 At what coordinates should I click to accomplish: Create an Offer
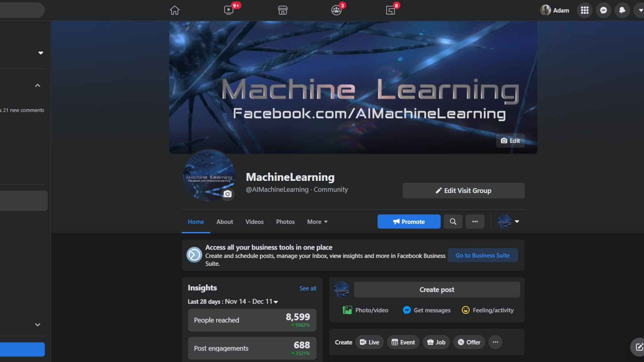tap(469, 342)
